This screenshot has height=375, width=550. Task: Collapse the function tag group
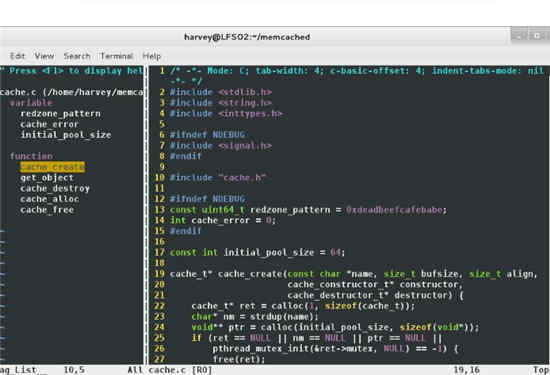31,156
